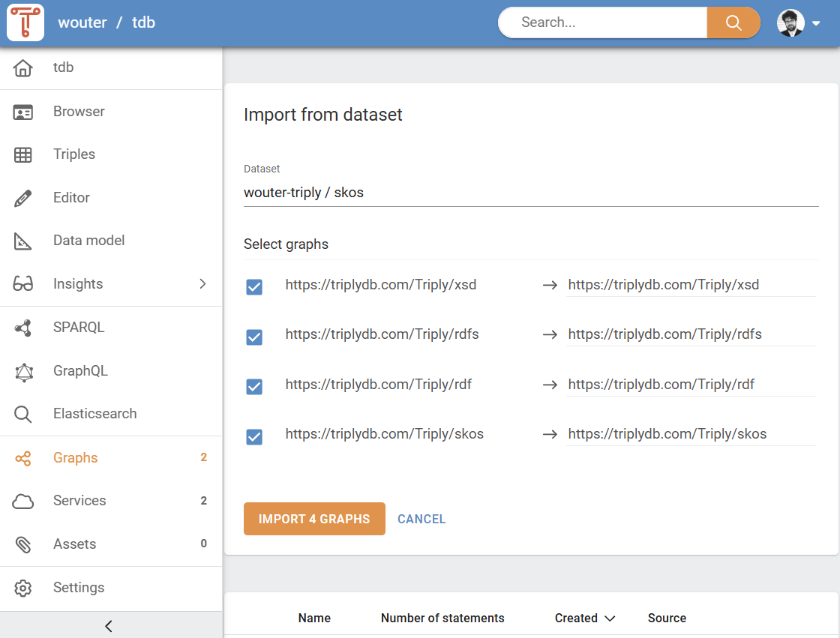840x638 pixels.
Task: Click Import 4 Graphs button
Action: 314,519
